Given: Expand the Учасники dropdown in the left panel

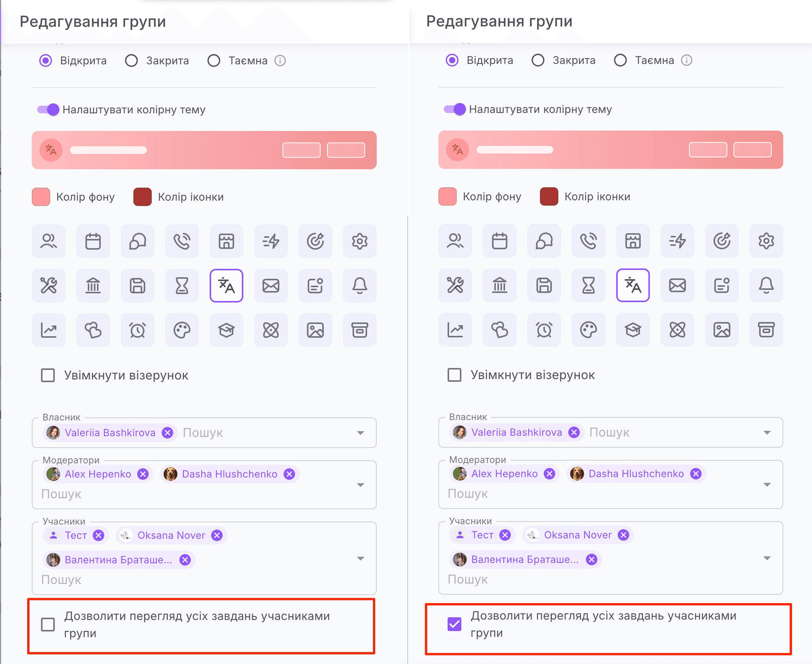Looking at the screenshot, I should point(360,558).
